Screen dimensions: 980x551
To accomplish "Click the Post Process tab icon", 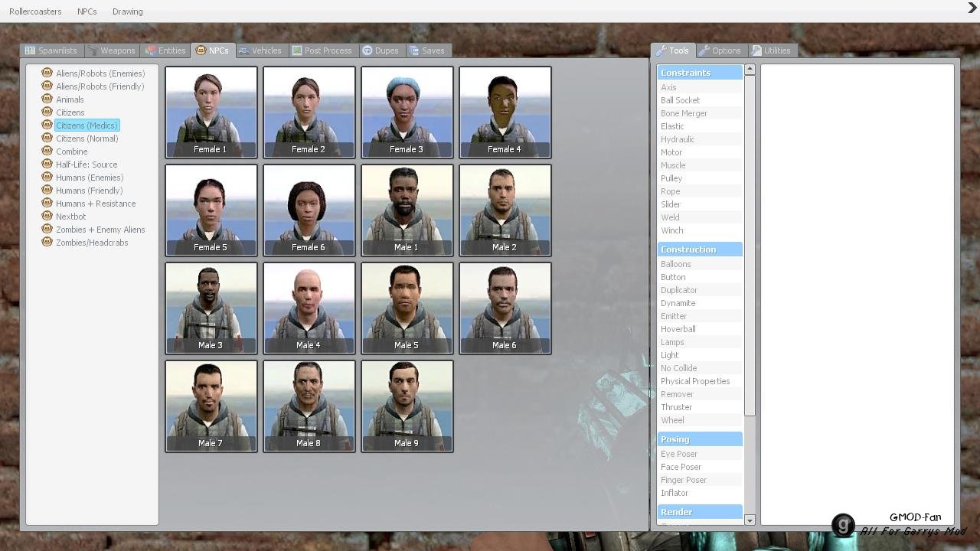I will pos(297,51).
